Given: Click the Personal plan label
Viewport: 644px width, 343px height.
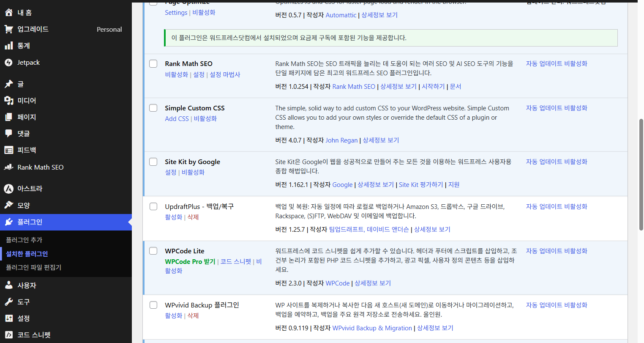Looking at the screenshot, I should tap(109, 30).
